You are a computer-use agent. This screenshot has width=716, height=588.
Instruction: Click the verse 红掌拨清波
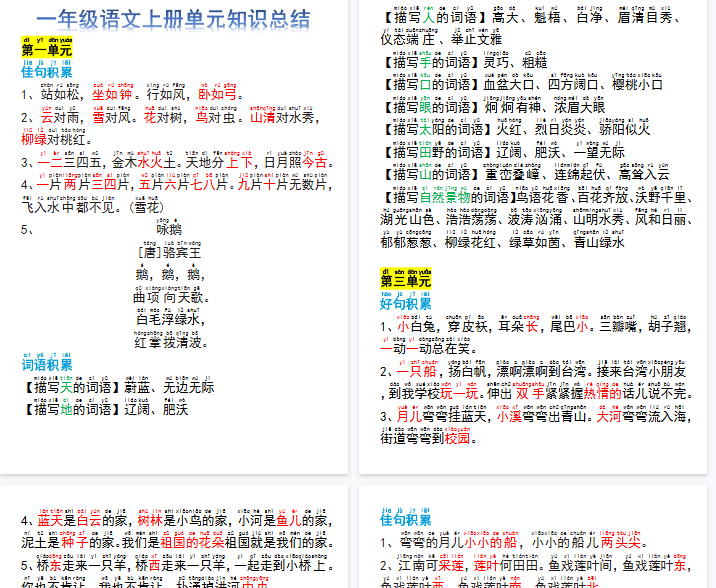[x=171, y=340]
